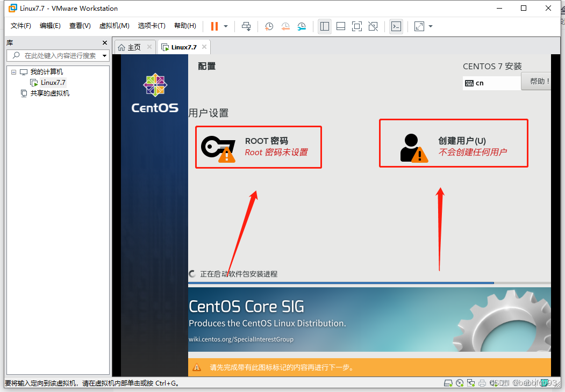This screenshot has width=565, height=392.
Task: Toggle Unity mode icon
Action: coord(373,26)
